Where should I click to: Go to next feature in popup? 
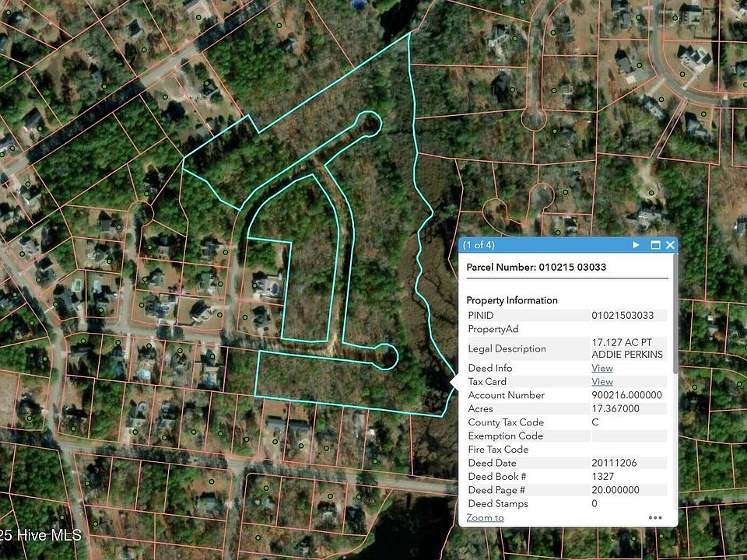(x=636, y=245)
